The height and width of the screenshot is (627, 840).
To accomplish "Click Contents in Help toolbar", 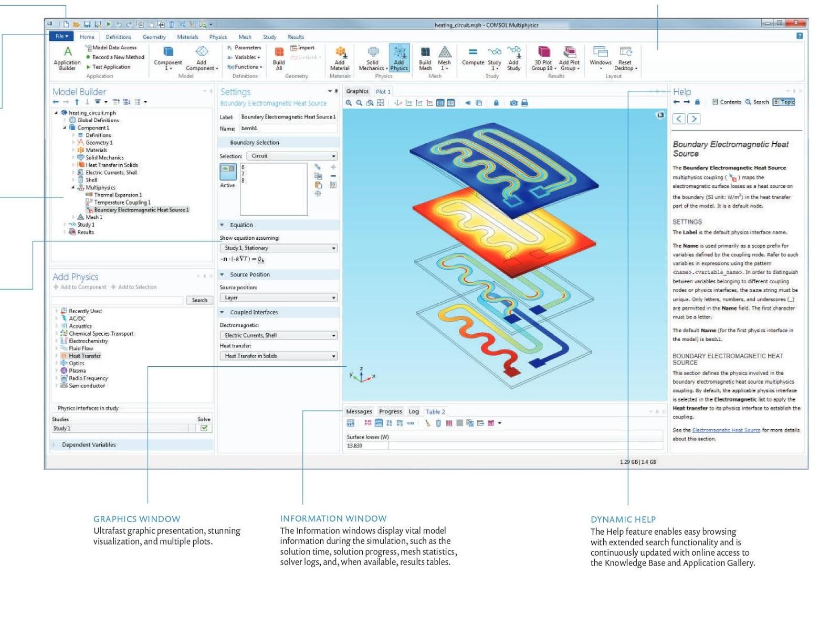I will coord(727,102).
